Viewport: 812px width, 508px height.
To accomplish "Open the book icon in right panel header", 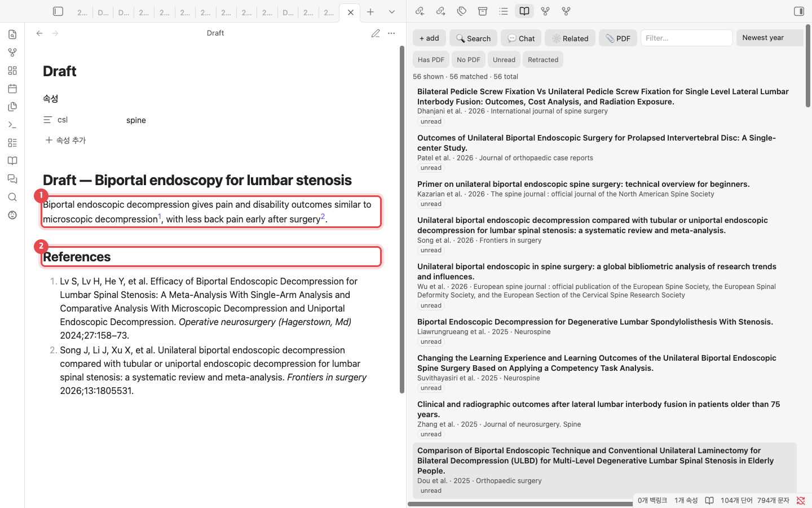I will 524,11.
